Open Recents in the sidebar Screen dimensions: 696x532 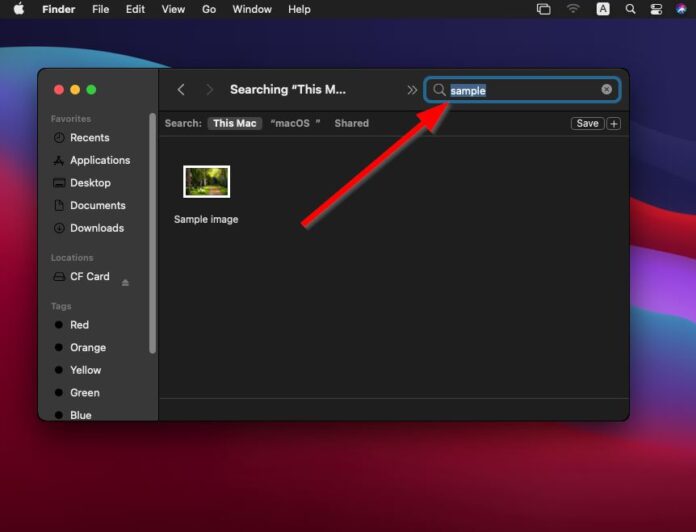(x=92, y=138)
